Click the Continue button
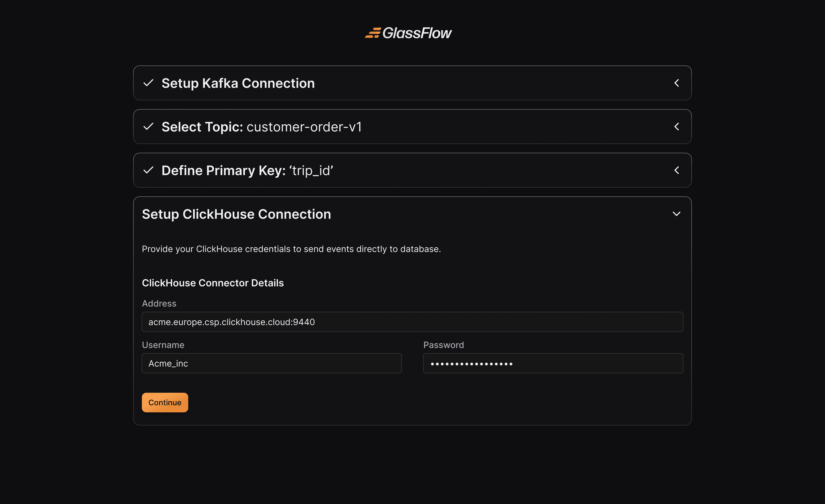The height and width of the screenshot is (504, 825). [165, 403]
